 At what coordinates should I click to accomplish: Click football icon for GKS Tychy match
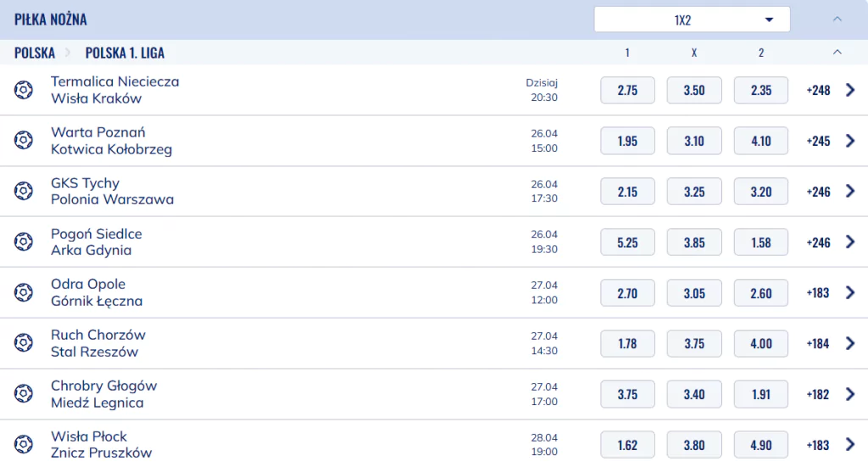[23, 191]
